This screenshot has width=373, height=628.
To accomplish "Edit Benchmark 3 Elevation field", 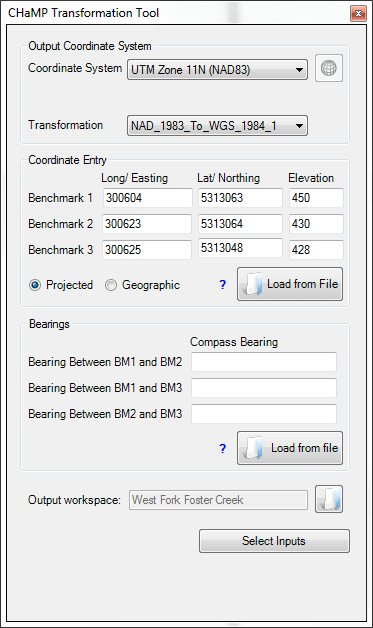I will tap(316, 250).
